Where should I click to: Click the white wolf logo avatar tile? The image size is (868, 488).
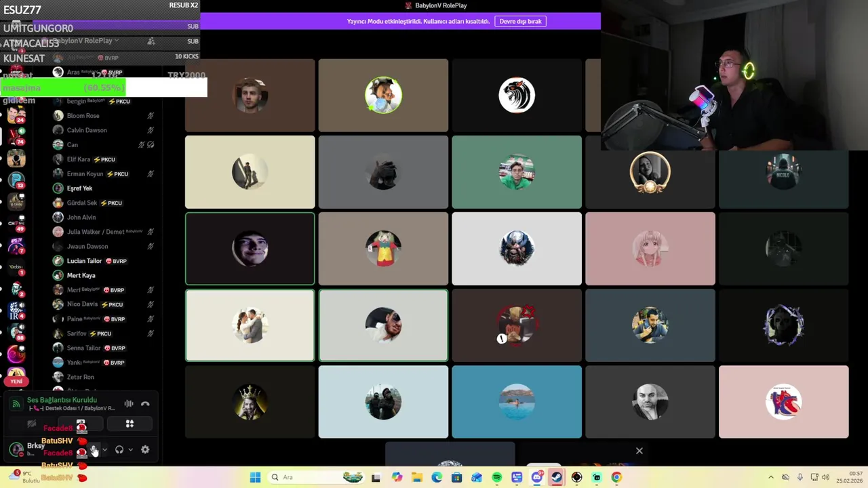point(517,95)
